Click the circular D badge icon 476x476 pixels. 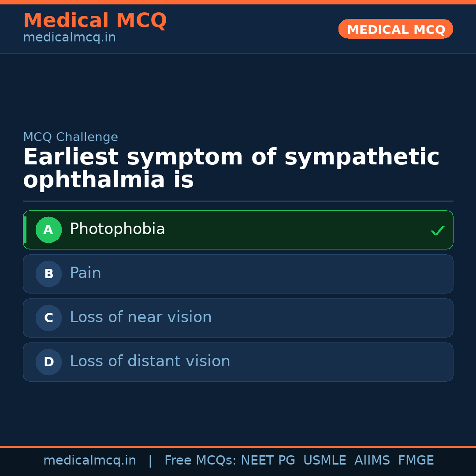click(x=48, y=362)
